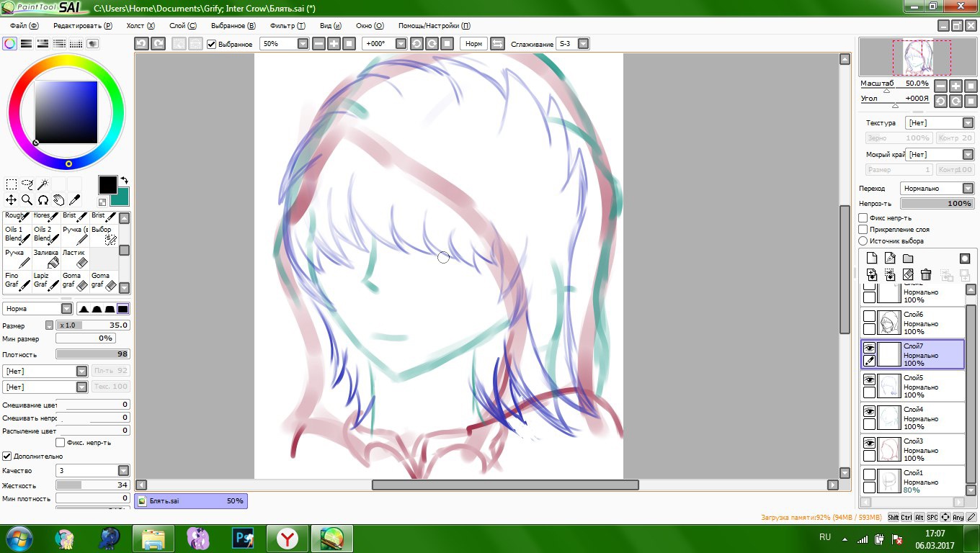Open the Норма brush mode dropdown

(66, 309)
